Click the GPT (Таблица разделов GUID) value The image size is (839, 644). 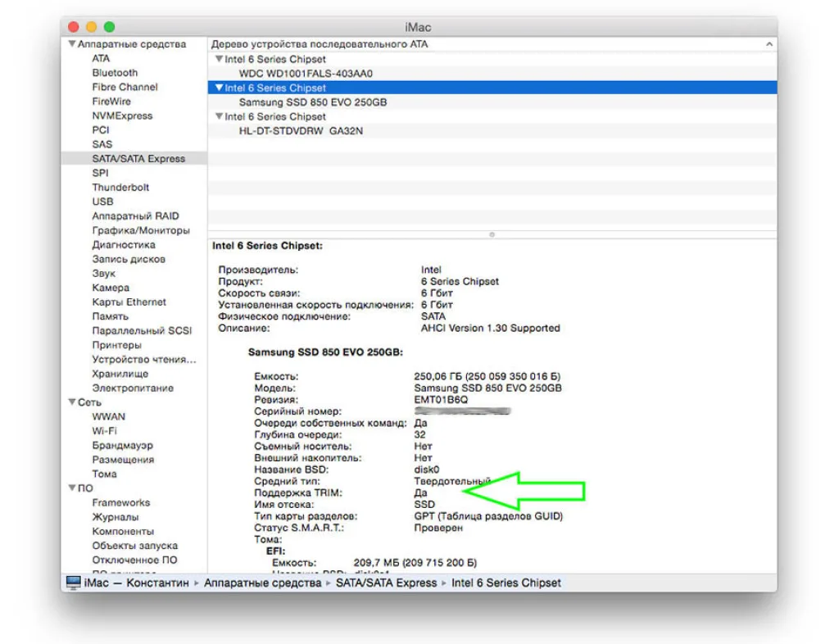click(488, 516)
